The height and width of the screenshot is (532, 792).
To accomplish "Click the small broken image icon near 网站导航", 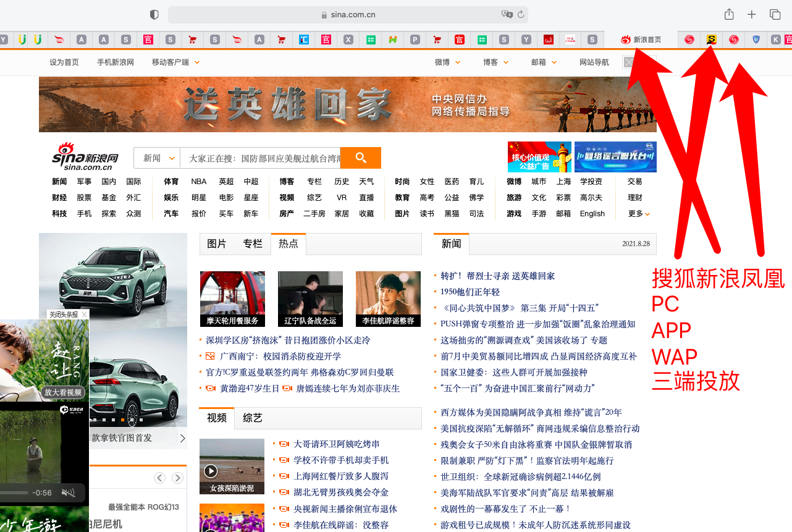I will click(x=628, y=62).
